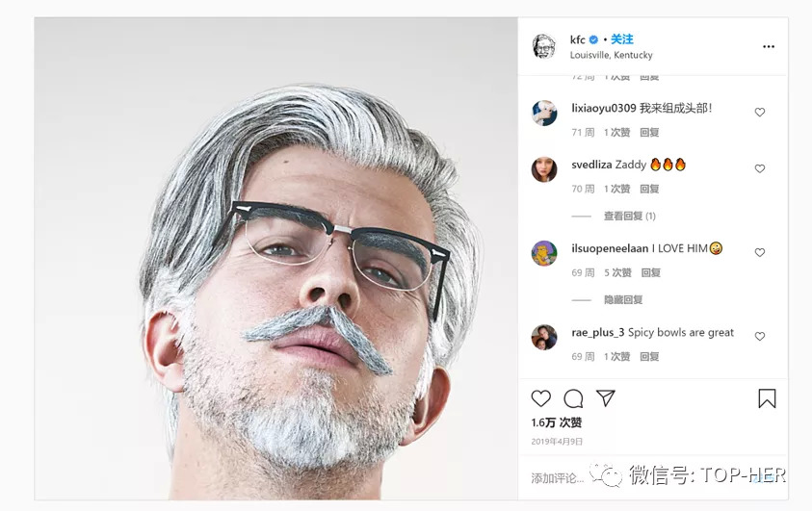Open rae_plus_3 username link
The width and height of the screenshot is (812, 511).
[x=597, y=333]
